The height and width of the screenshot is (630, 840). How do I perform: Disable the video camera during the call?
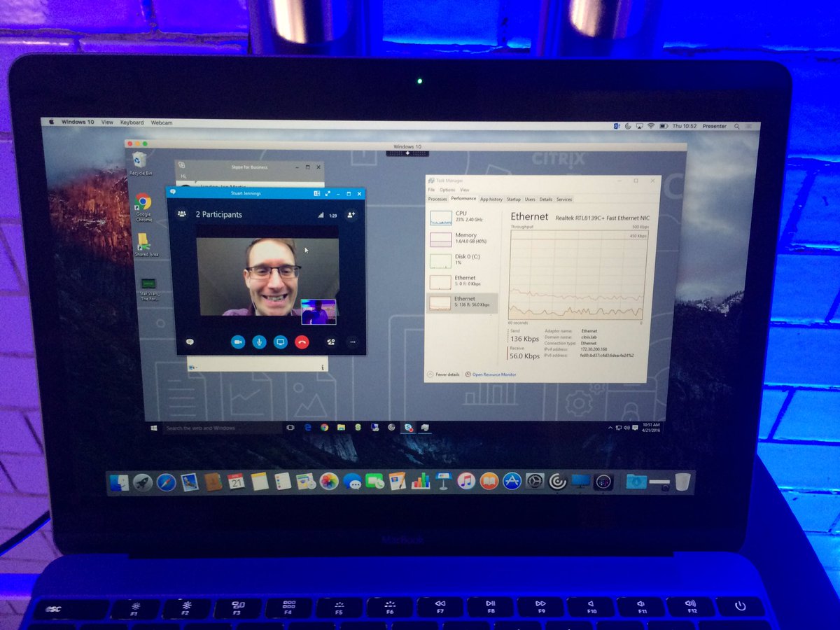coord(238,342)
